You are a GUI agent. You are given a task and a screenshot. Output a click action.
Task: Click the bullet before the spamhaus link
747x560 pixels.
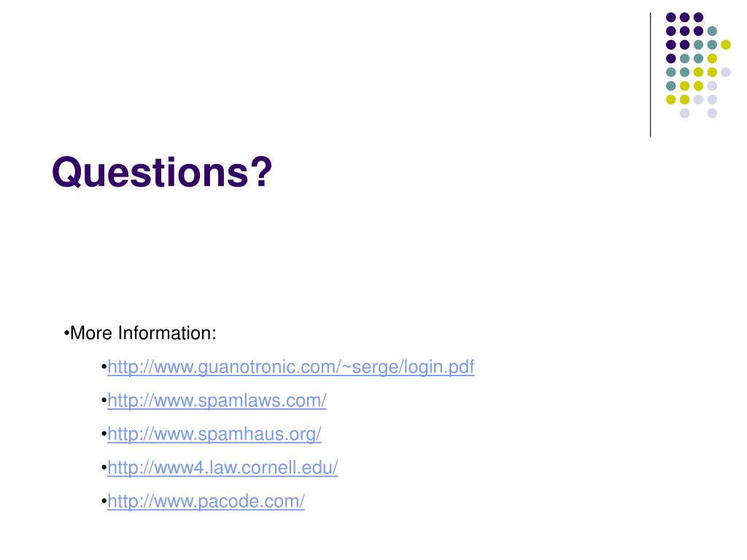coord(104,435)
